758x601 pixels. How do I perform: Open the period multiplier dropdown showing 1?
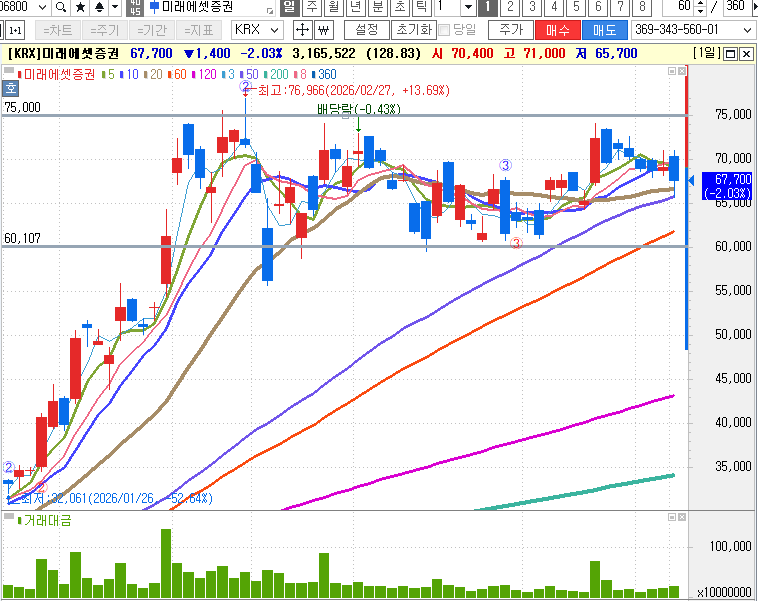468,7
